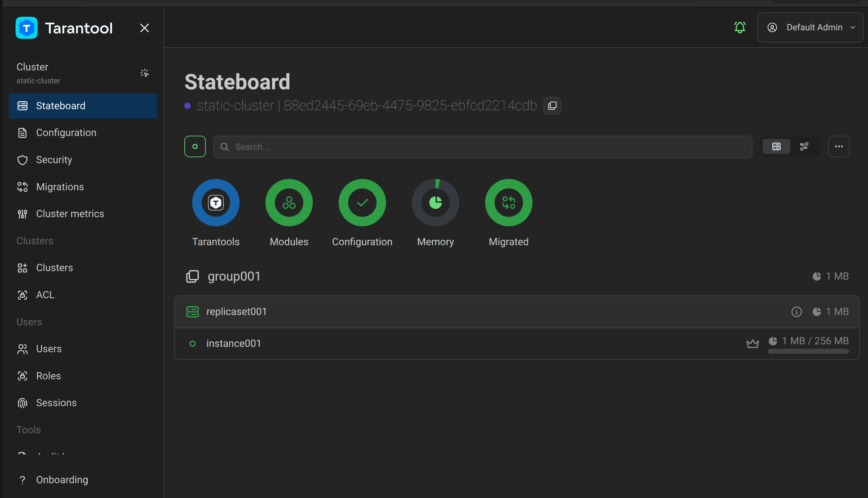Select the Tarantools ring indicator

(x=216, y=203)
